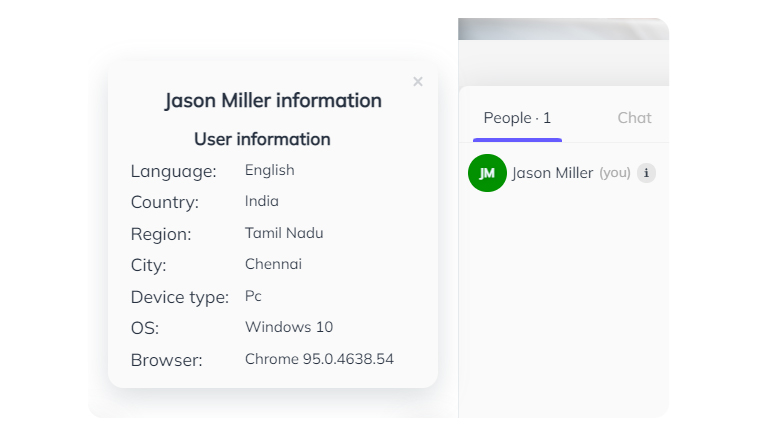Click the Jason Miller information heading

273,100
